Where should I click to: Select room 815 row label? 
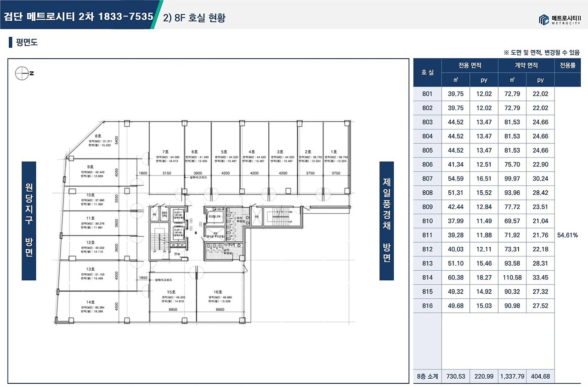[427, 292]
